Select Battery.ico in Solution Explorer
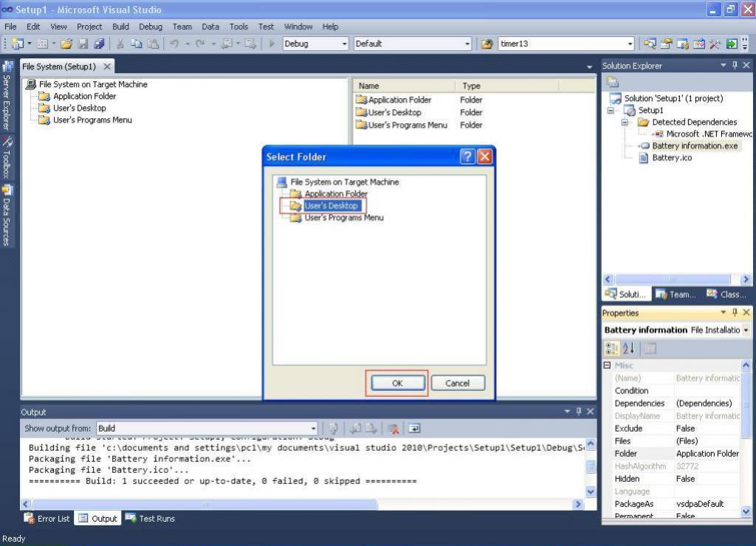Image resolution: width=756 pixels, height=546 pixels. tap(672, 158)
